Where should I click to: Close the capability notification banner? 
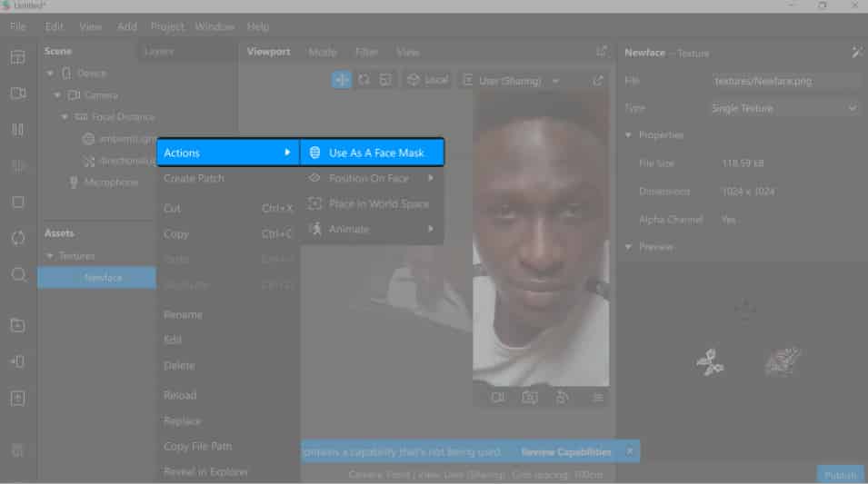[x=630, y=450]
